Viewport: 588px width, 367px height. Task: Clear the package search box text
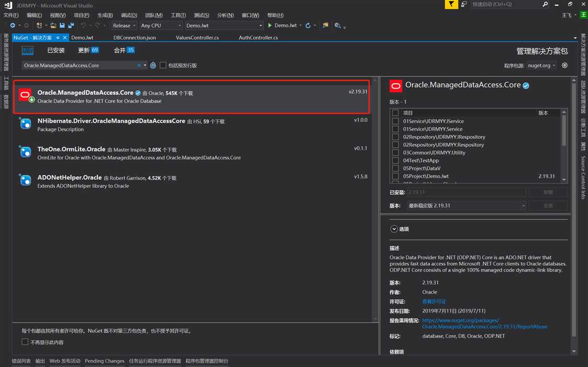pyautogui.click(x=139, y=66)
